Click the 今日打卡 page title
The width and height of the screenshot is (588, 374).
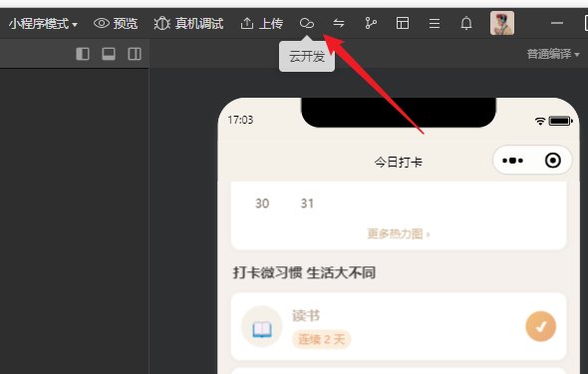pos(399,162)
